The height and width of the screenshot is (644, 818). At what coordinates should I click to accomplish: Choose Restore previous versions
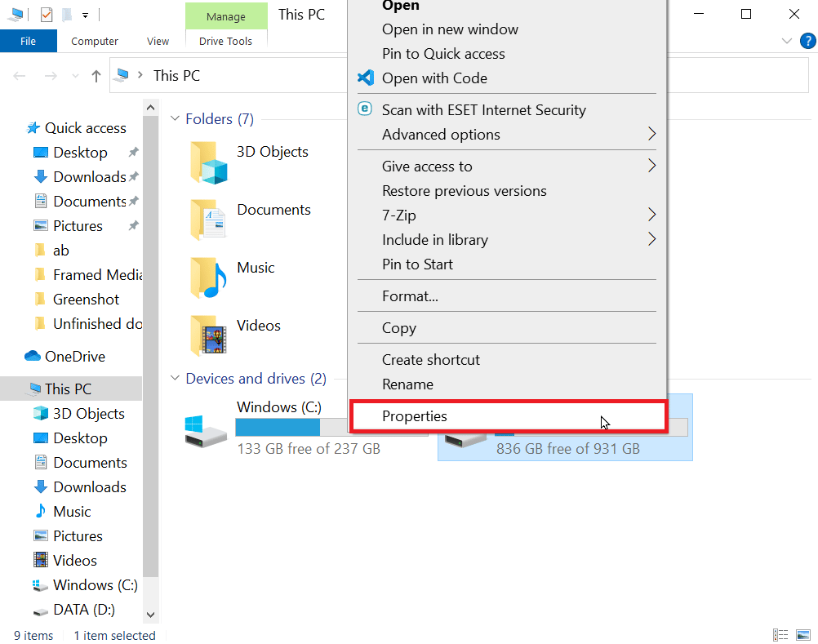tap(465, 191)
